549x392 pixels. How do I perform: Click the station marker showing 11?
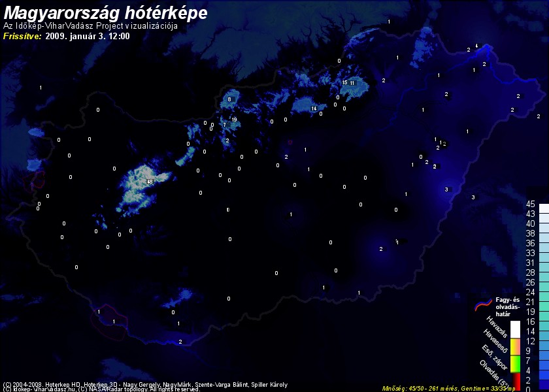(352, 83)
